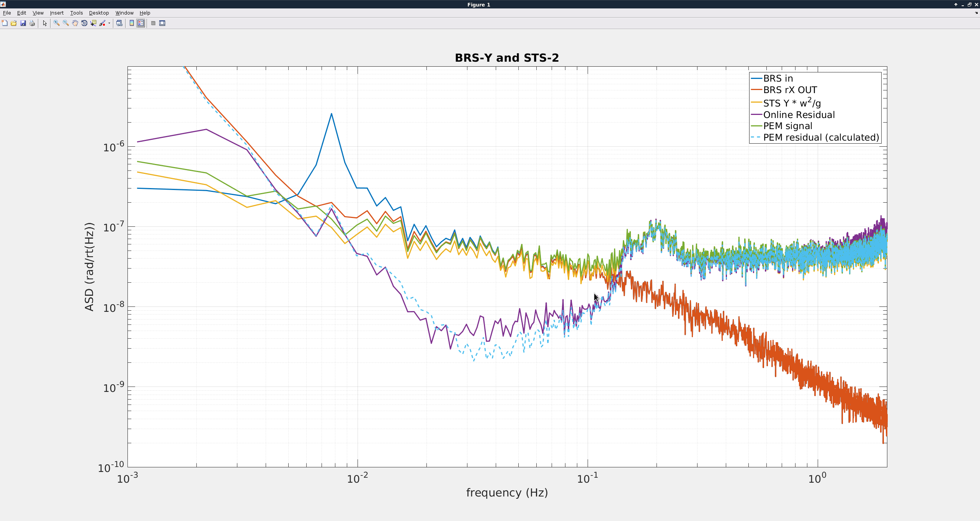
Task: Open the Insert menu
Action: (57, 13)
